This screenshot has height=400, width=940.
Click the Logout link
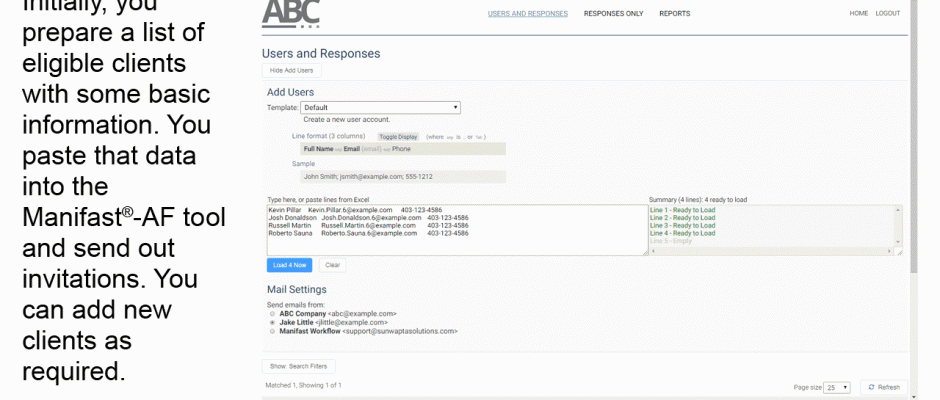[887, 13]
